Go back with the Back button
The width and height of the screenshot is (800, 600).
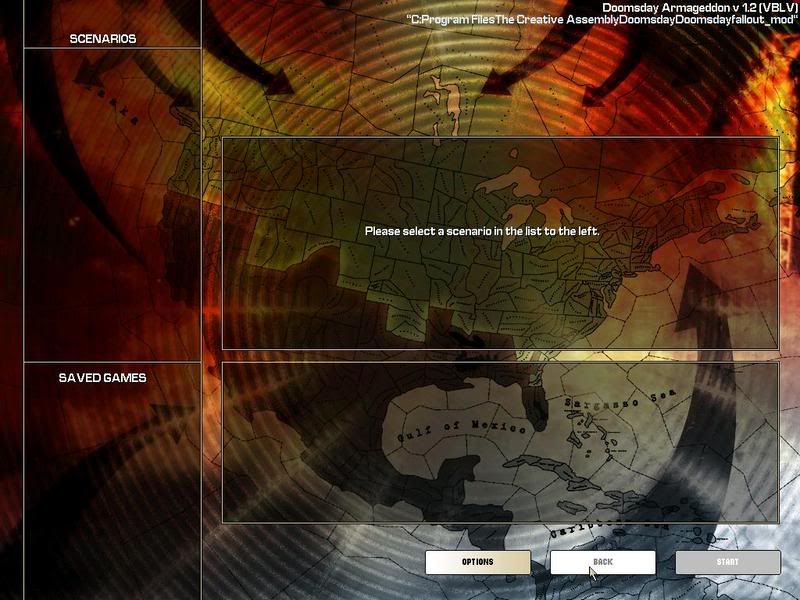(x=603, y=562)
